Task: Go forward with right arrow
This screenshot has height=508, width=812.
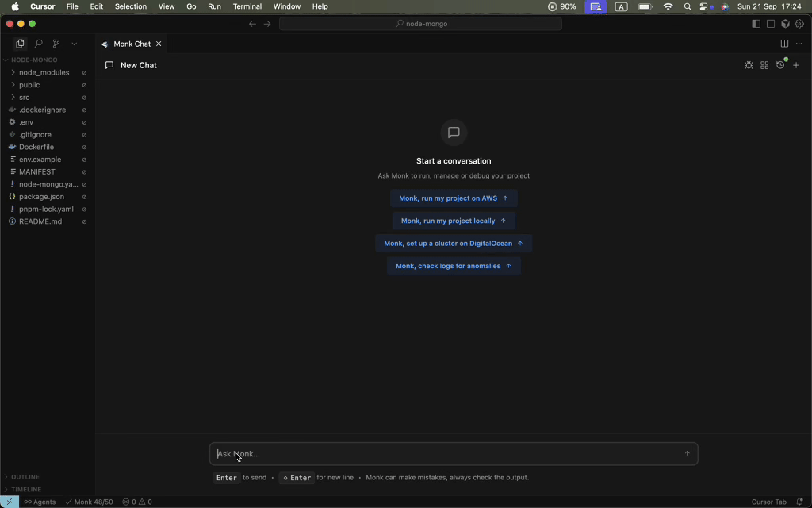Action: (x=267, y=24)
